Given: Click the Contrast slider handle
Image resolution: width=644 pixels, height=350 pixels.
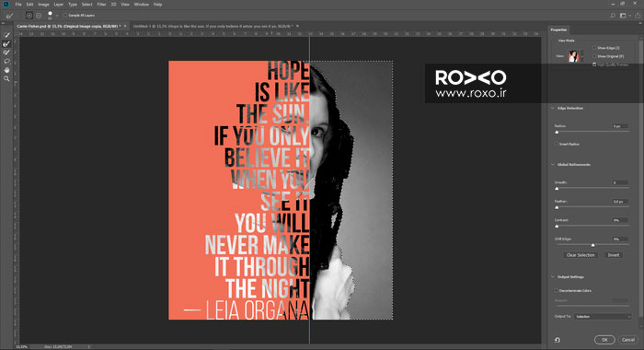Looking at the screenshot, I should tap(557, 227).
